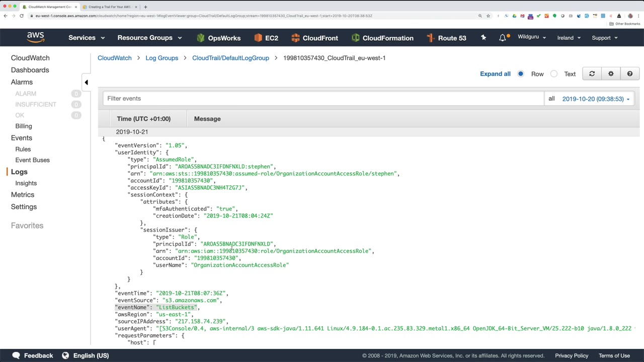Open the Ireland region dropdown

[x=569, y=38]
